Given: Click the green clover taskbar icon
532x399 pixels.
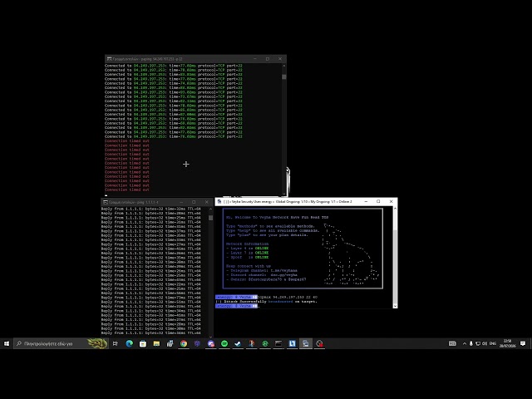Looking at the screenshot, I should tap(265, 343).
